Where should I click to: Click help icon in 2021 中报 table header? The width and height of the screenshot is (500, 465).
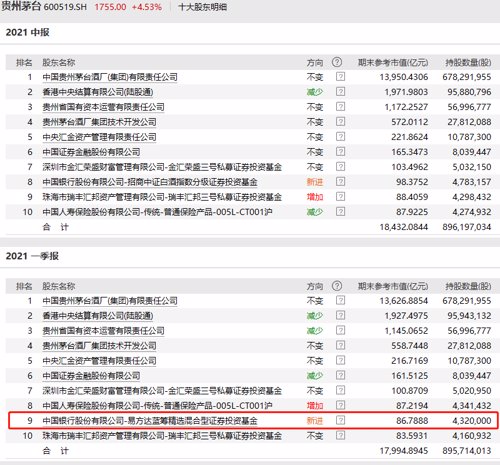(337, 62)
